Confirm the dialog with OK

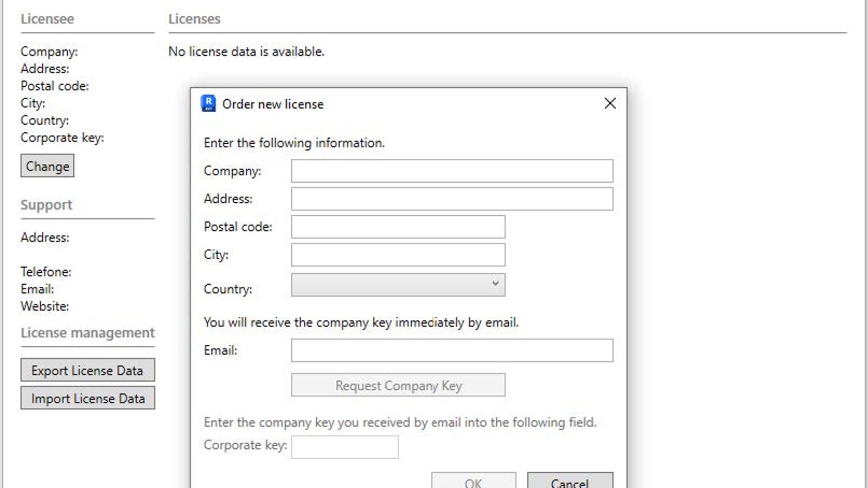click(x=473, y=481)
